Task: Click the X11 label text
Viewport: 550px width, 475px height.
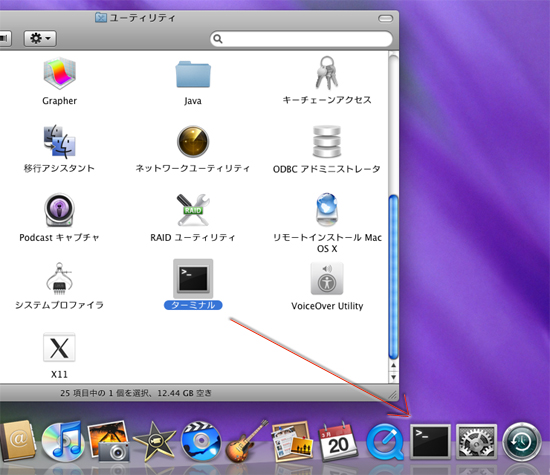Action: 59,374
